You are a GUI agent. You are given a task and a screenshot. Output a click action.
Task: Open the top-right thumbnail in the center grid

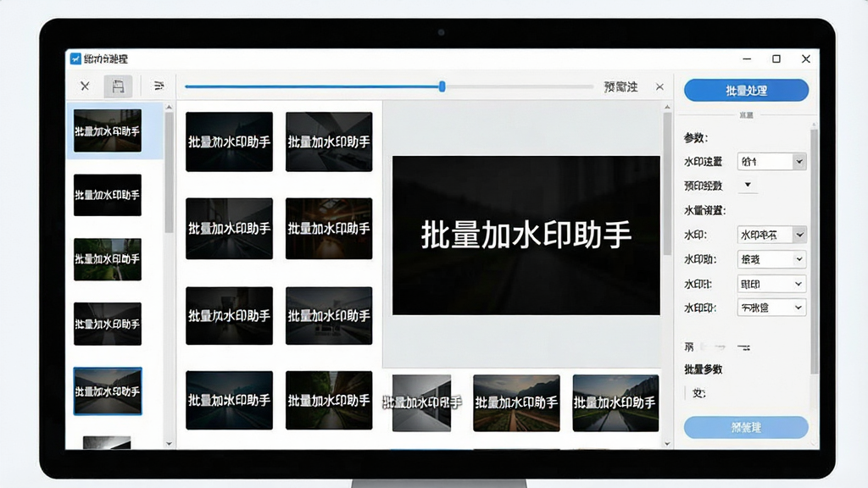tap(329, 141)
